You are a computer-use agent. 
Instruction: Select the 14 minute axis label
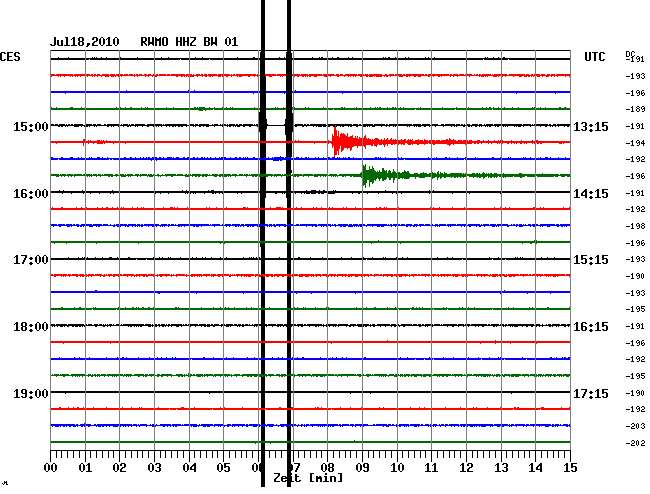pos(535,468)
